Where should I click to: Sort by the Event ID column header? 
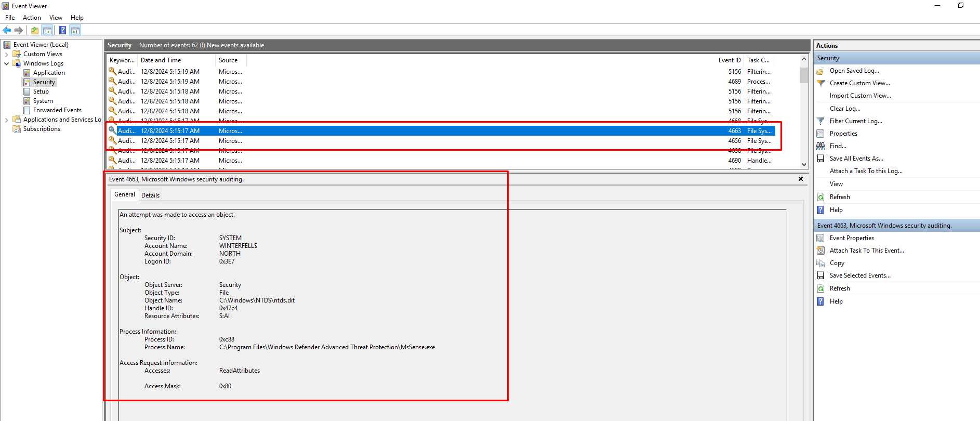coord(730,60)
